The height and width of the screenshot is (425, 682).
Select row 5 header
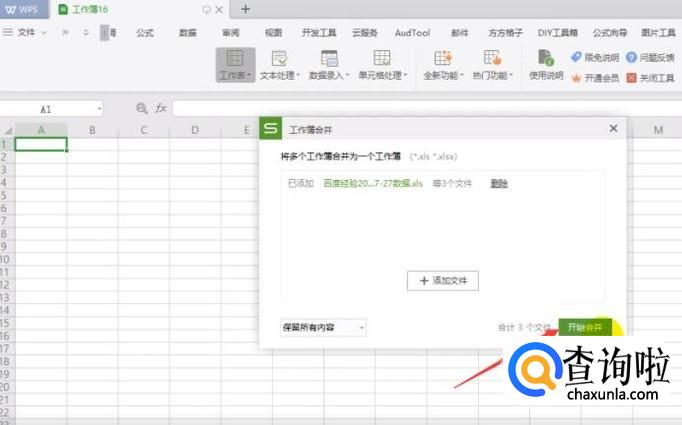pyautogui.click(x=5, y=195)
